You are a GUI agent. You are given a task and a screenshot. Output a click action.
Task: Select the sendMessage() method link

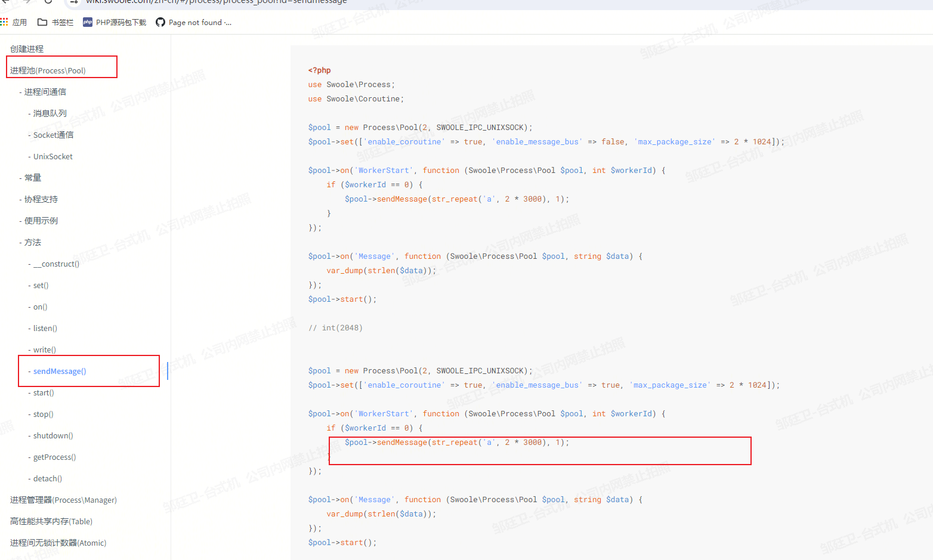point(60,371)
